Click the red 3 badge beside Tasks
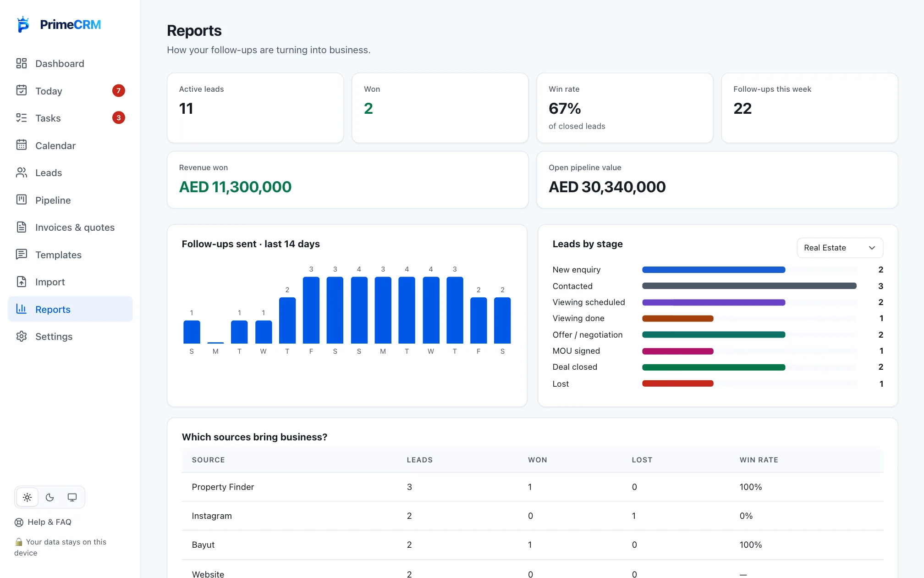924x578 pixels. click(119, 118)
